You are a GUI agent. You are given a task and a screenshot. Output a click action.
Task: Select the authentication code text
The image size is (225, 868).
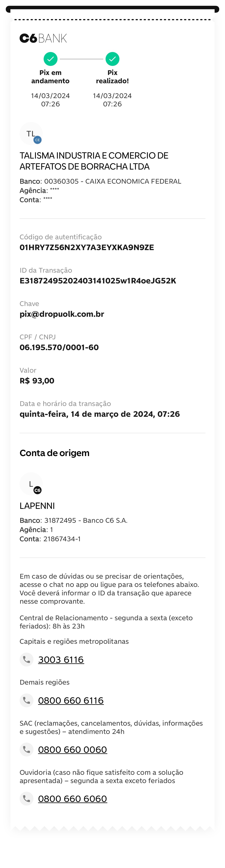[87, 247]
